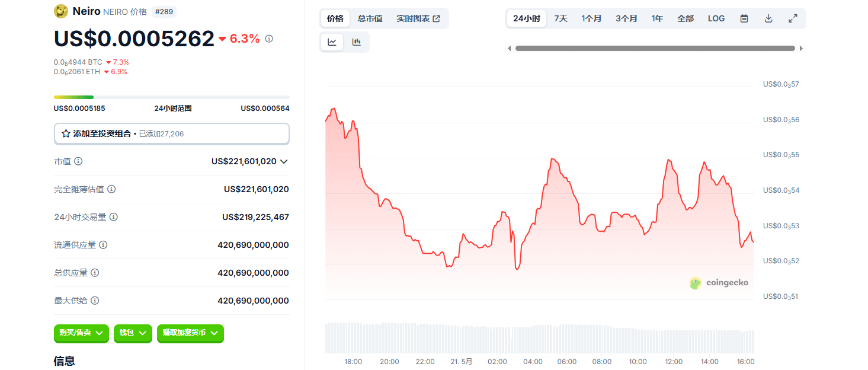Select the 总市值 chart tab
This screenshot has height=370, width=868.
coord(370,18)
